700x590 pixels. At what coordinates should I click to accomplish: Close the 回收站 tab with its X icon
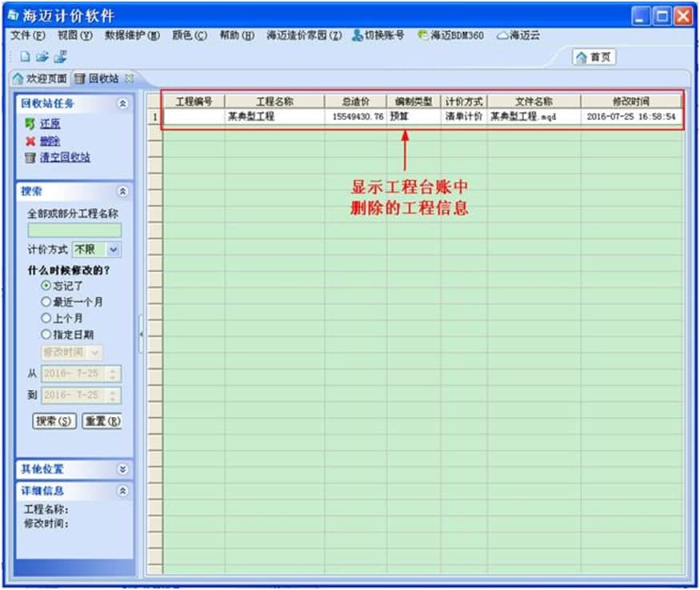(129, 78)
